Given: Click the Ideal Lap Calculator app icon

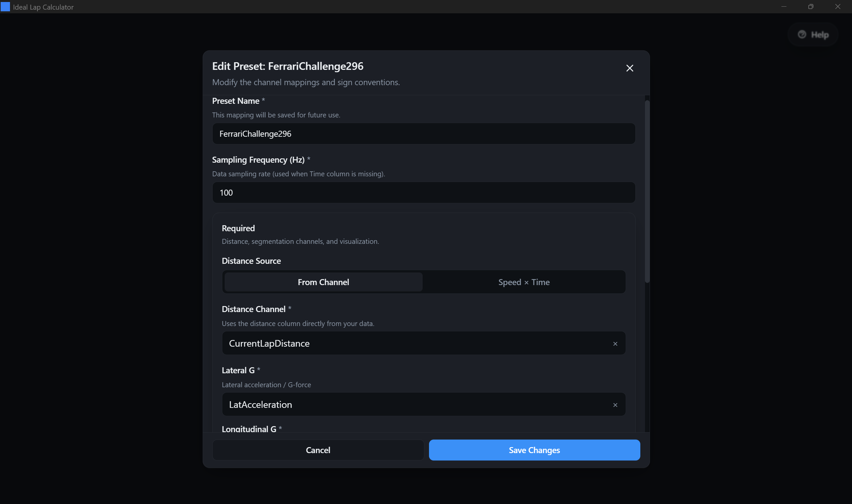Looking at the screenshot, I should 5,6.
